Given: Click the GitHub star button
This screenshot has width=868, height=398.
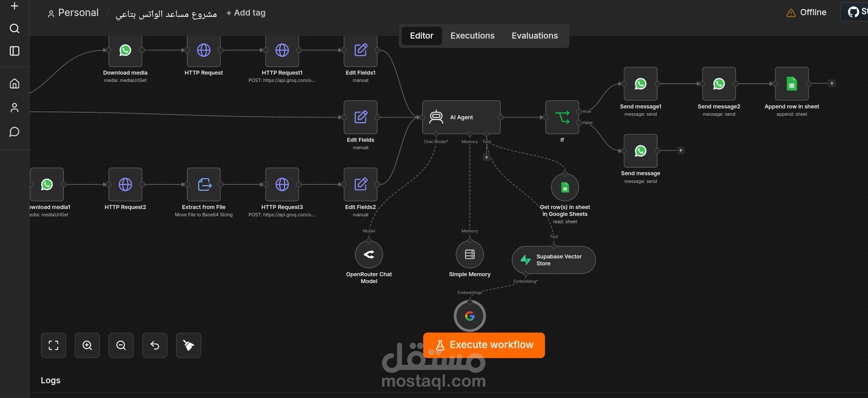Looking at the screenshot, I should [855, 12].
